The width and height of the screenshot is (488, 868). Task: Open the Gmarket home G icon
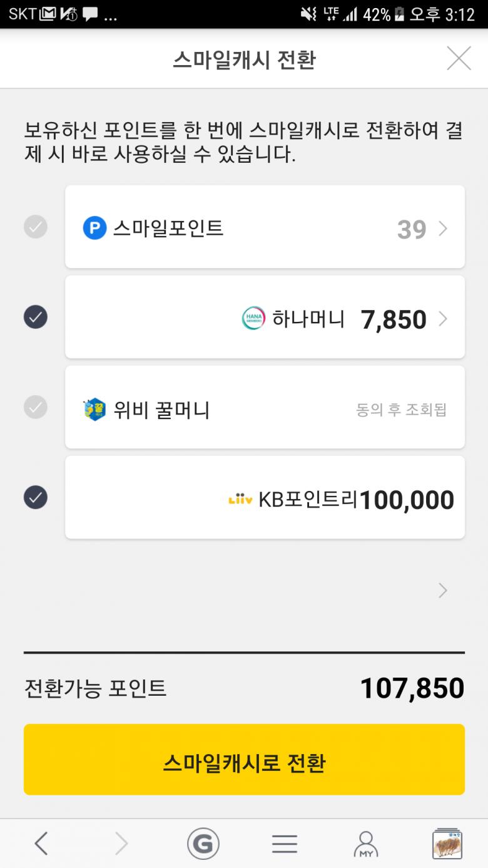[x=203, y=844]
